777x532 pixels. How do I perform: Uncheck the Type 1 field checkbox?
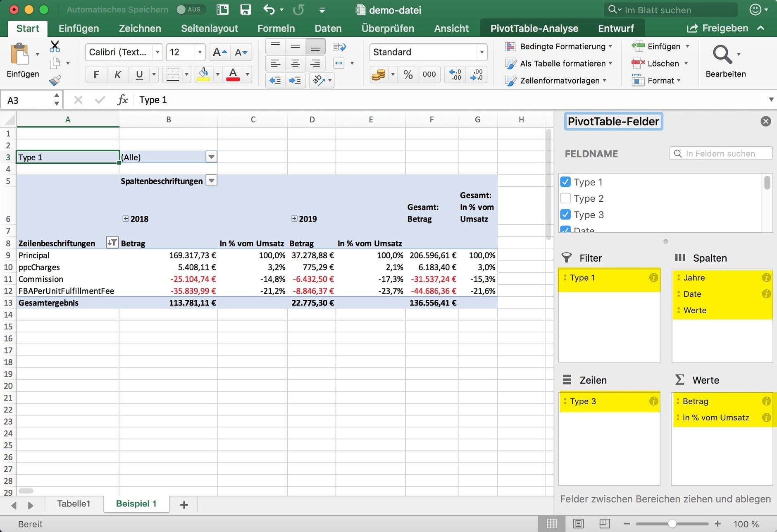pos(565,182)
